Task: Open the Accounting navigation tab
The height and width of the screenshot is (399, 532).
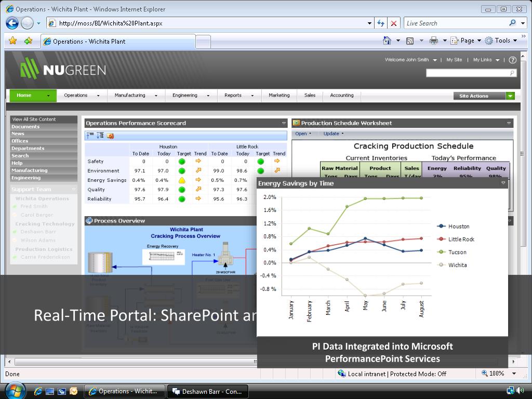Action: 342,96
